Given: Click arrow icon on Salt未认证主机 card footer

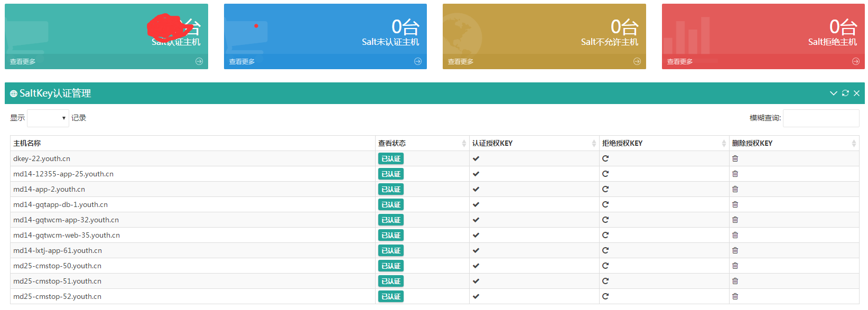Looking at the screenshot, I should click(418, 61).
